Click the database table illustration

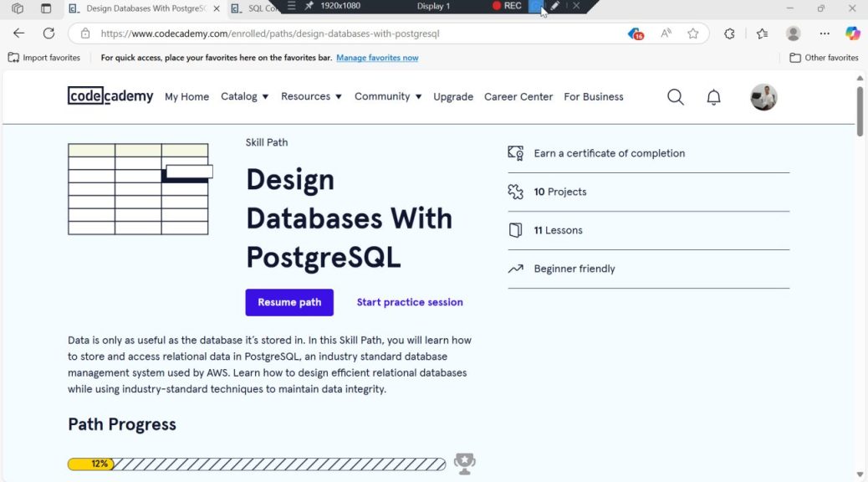pos(140,189)
